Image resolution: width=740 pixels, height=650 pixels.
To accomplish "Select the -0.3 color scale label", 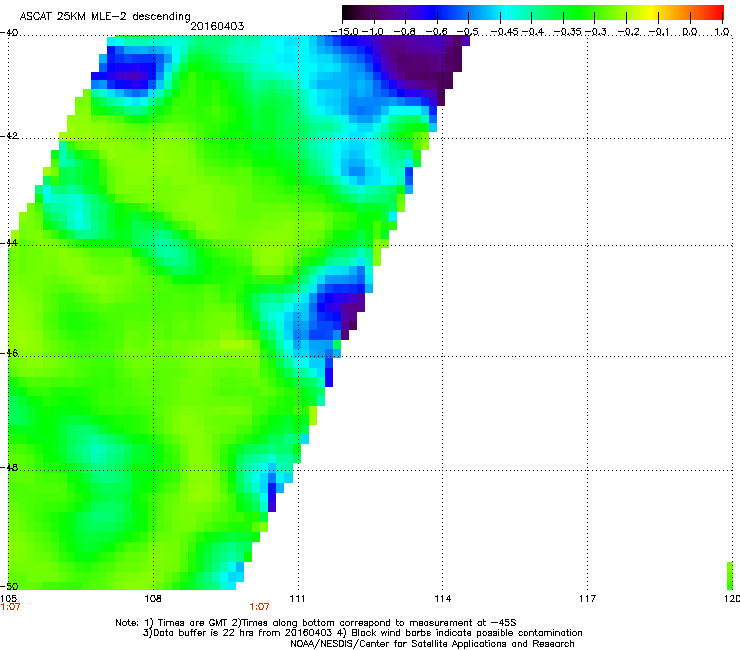I will point(596,32).
